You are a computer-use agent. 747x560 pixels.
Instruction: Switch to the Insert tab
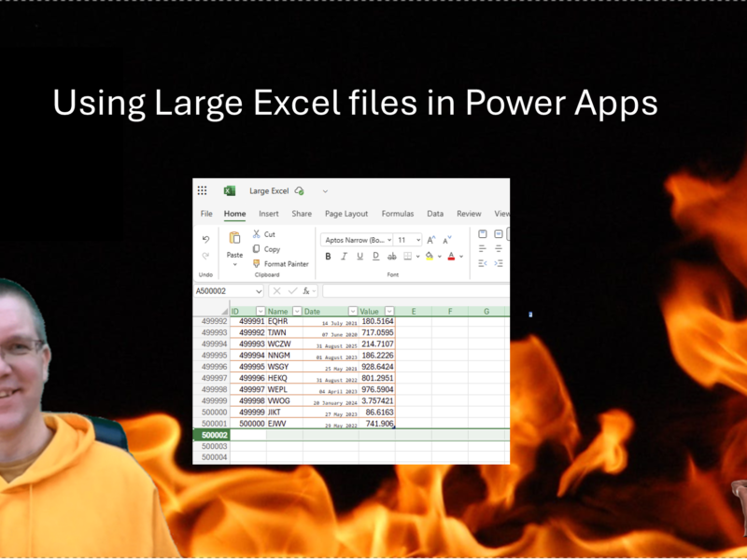[269, 214]
